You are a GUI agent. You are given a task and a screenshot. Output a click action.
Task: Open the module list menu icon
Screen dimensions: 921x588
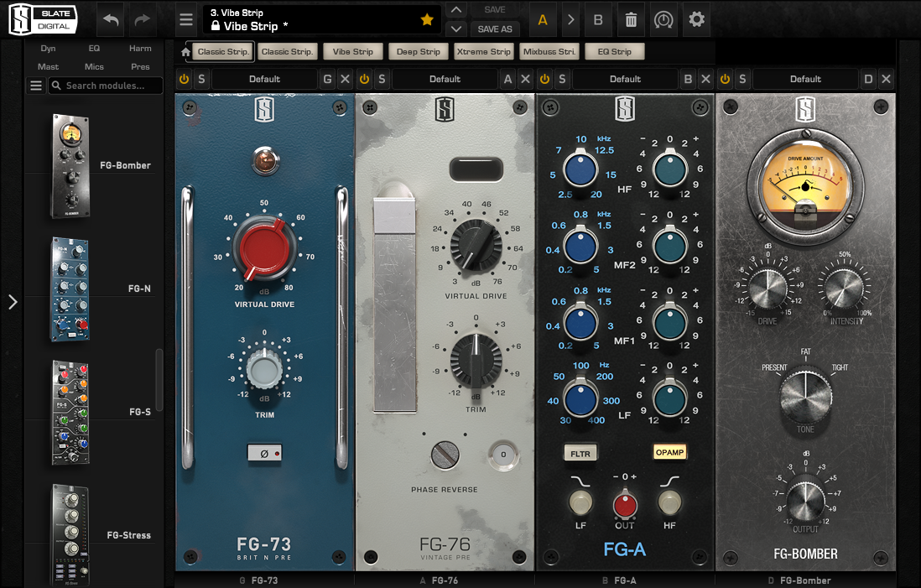(36, 86)
